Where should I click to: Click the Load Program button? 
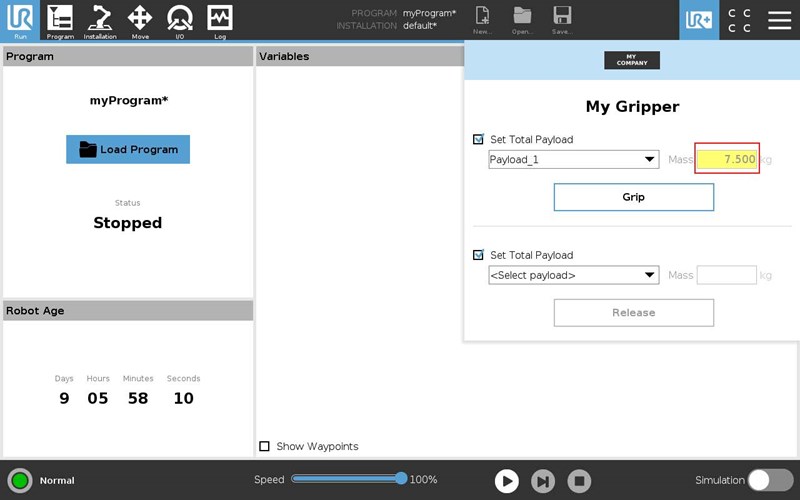[x=128, y=150]
